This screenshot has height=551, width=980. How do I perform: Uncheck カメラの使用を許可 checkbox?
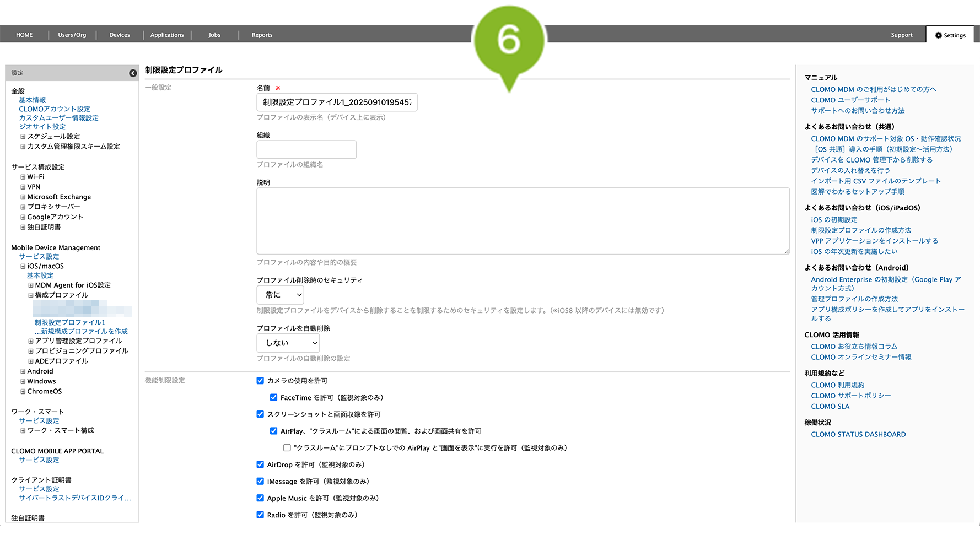(260, 381)
